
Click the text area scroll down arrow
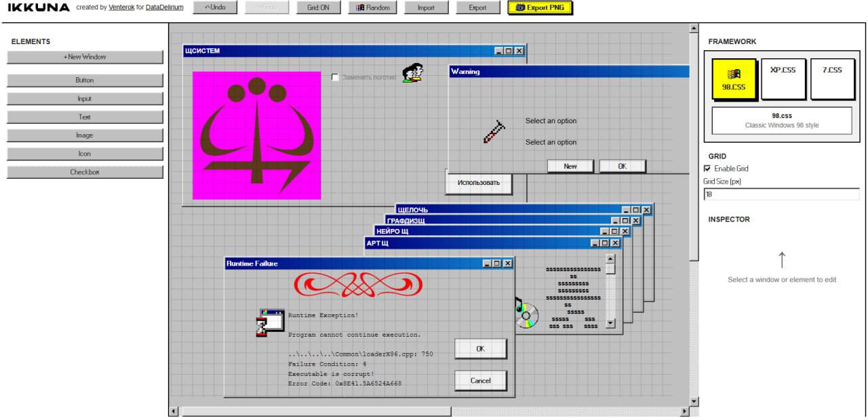(x=610, y=324)
